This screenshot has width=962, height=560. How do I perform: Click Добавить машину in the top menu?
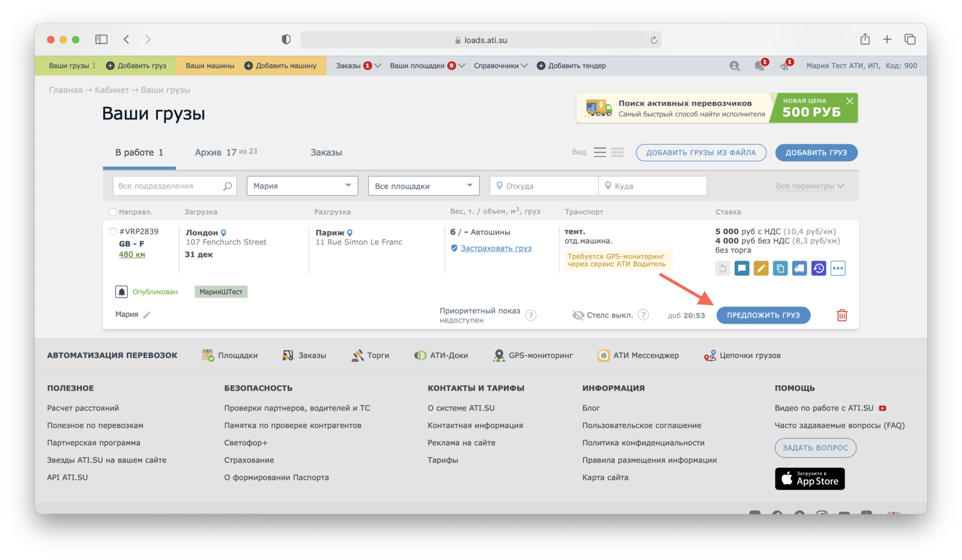point(281,66)
